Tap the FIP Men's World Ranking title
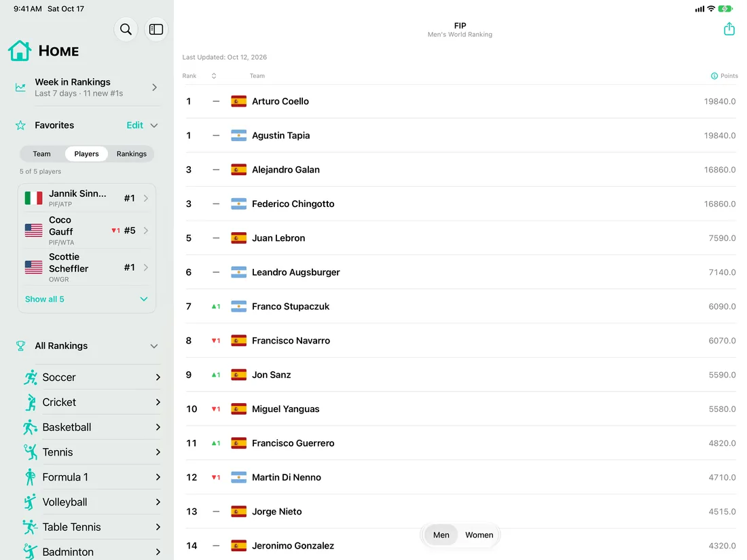Viewport: 747px width, 560px height. (x=460, y=29)
